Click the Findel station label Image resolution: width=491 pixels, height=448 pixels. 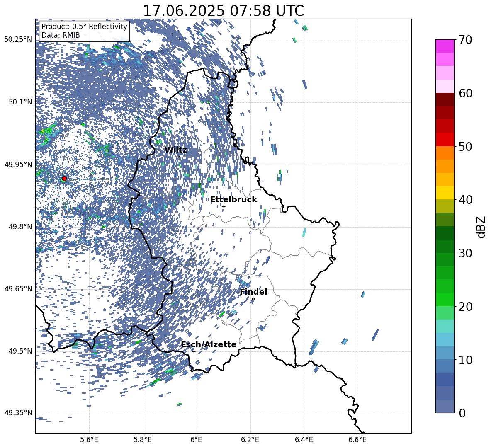tap(253, 292)
